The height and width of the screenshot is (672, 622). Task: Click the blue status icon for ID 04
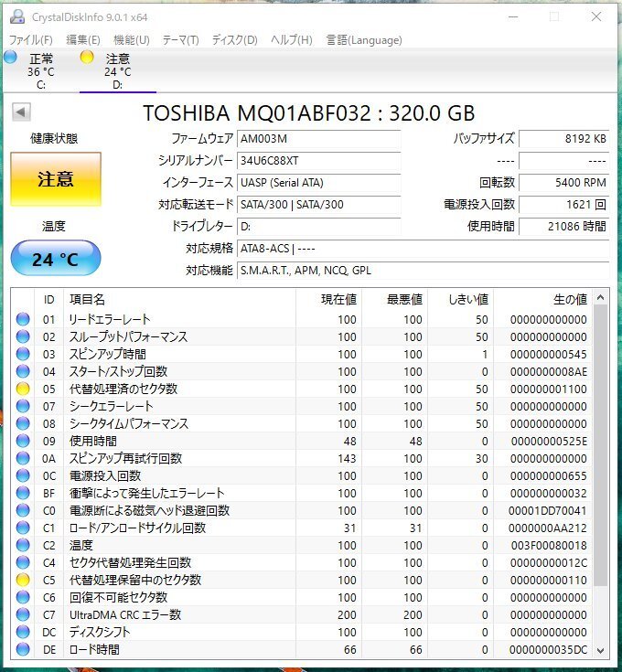pyautogui.click(x=23, y=371)
